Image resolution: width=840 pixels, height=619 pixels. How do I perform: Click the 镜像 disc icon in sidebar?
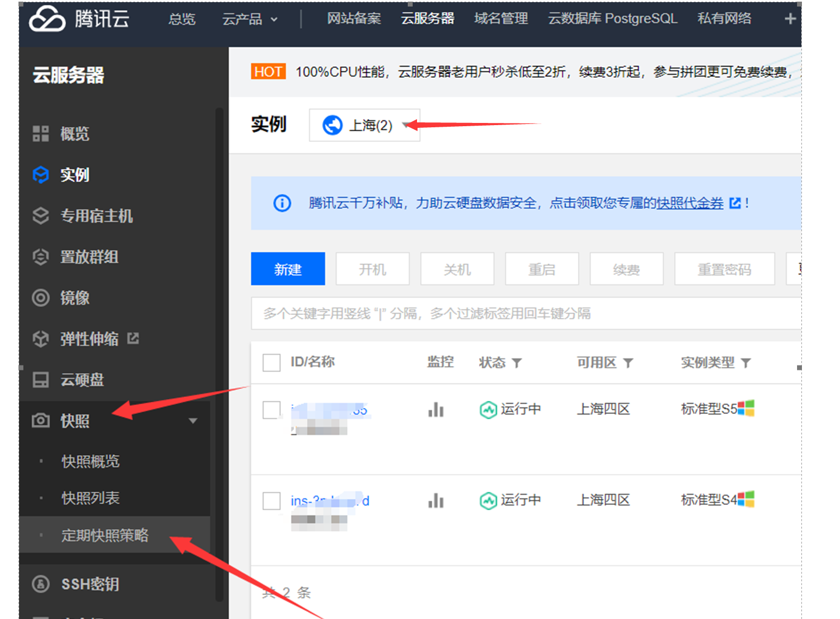(41, 298)
